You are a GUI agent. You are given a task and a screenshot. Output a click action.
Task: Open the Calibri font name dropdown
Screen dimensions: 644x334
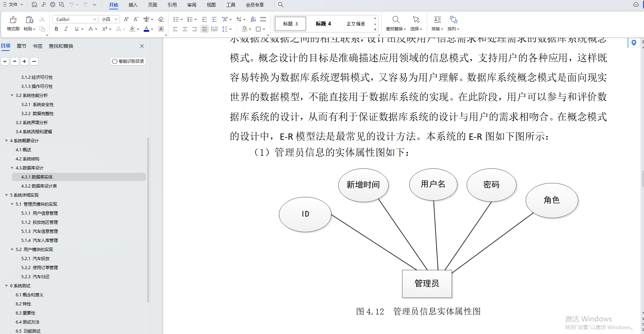point(94,19)
